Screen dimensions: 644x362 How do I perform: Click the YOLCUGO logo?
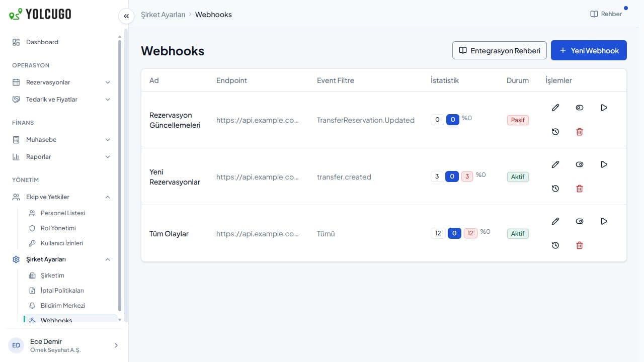[40, 14]
